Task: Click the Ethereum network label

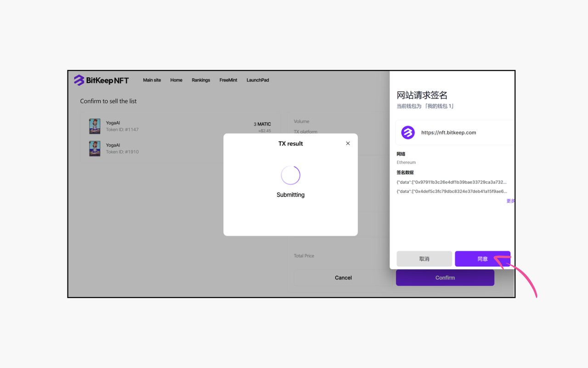Action: point(406,162)
